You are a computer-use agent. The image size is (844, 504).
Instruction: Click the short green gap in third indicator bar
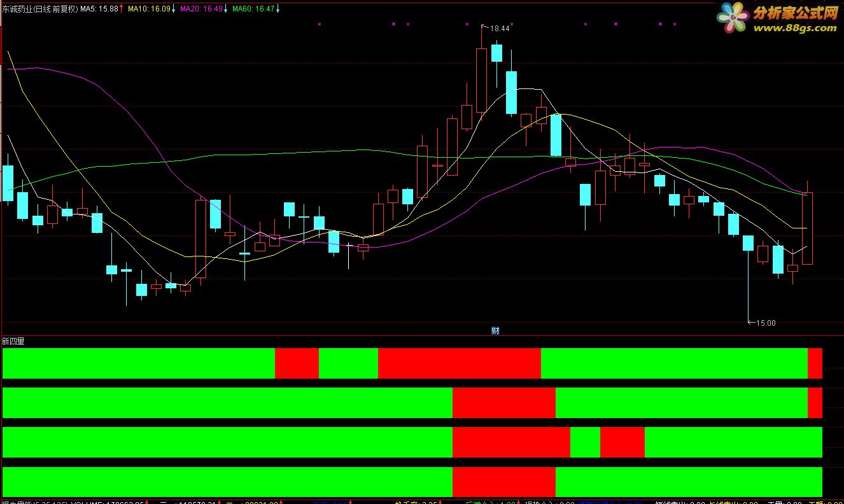pyautogui.click(x=585, y=442)
